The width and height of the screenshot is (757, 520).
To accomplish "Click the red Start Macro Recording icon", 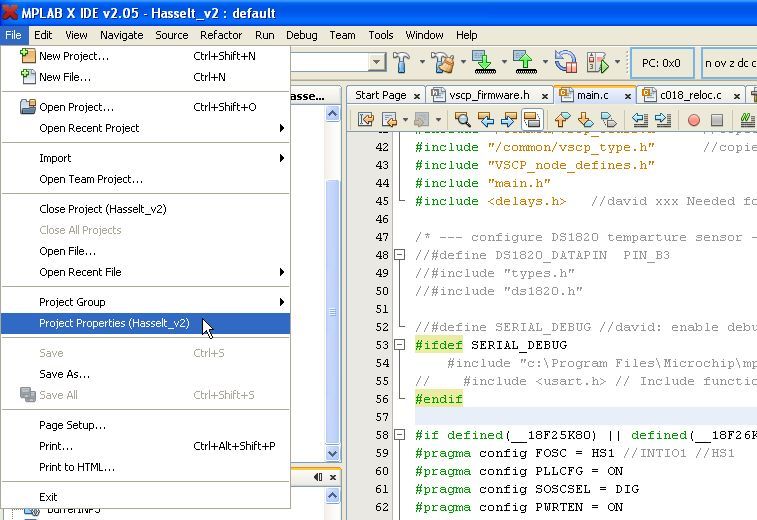I will coord(693,120).
